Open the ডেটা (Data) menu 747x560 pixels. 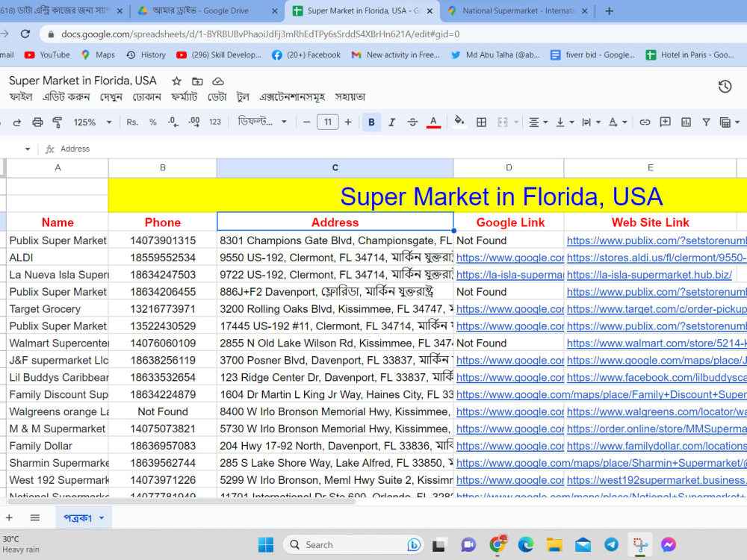217,97
